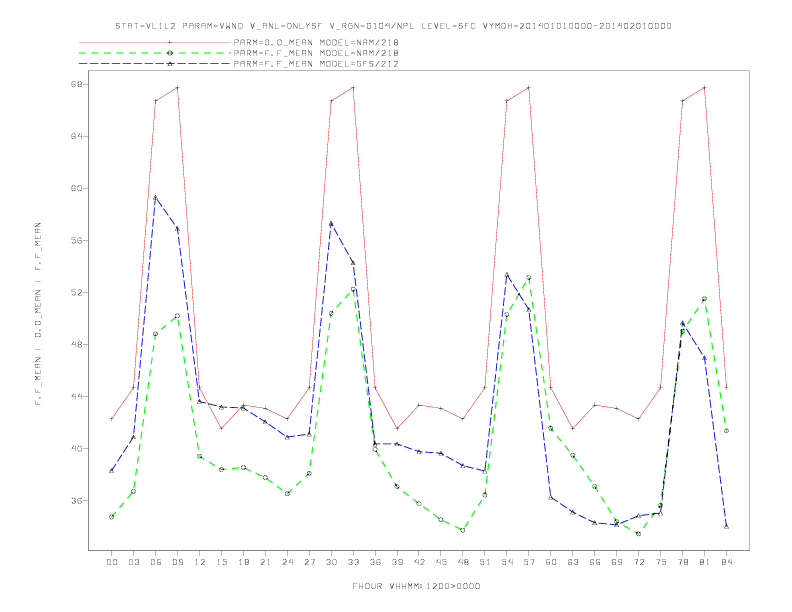Click x-axis tick label 63
Image resolution: width=792 pixels, height=612 pixels.
(x=573, y=562)
